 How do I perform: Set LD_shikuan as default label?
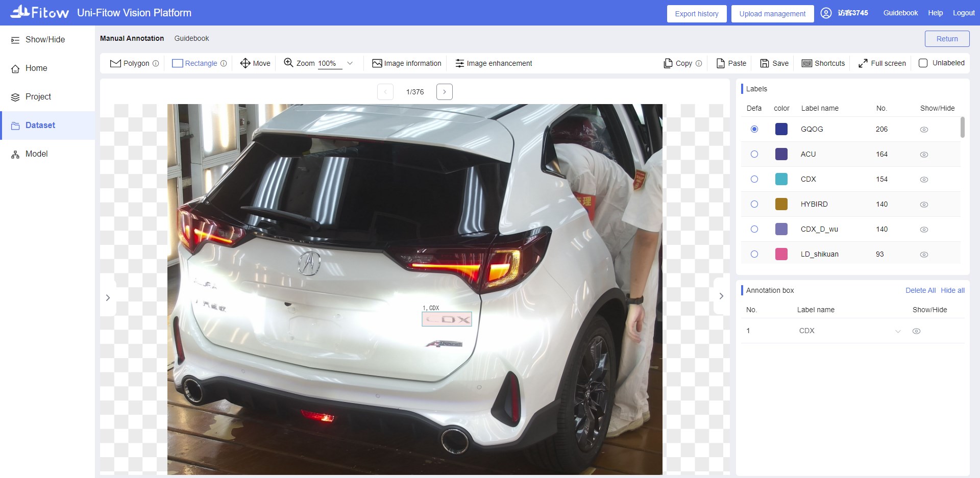754,254
